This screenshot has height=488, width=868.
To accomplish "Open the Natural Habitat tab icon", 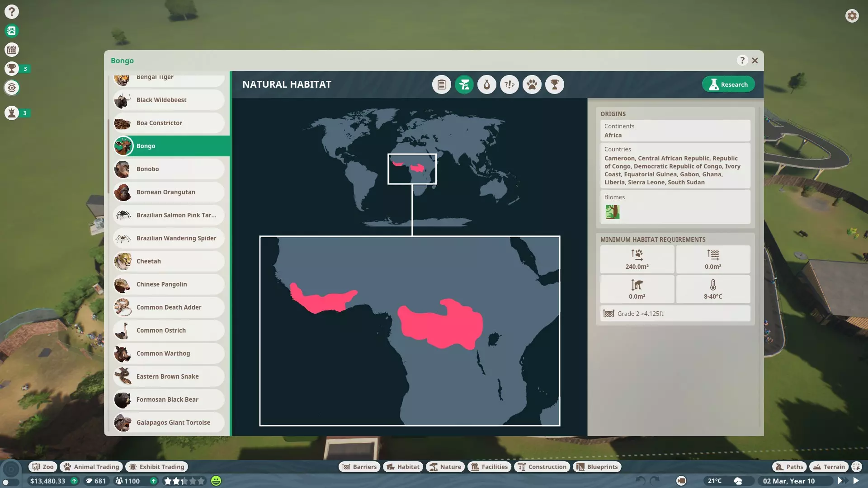I will point(464,84).
